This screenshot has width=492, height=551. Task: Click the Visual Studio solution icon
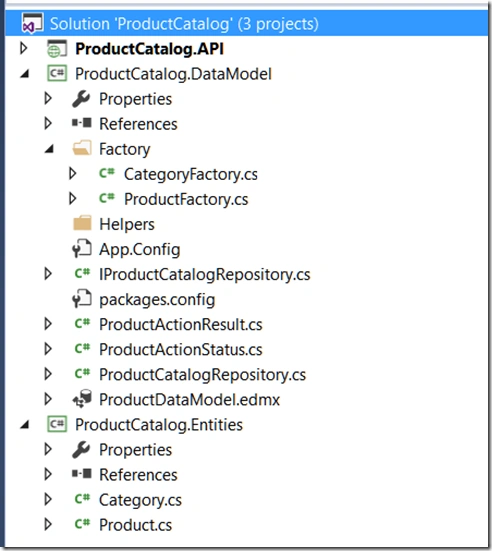32,23
